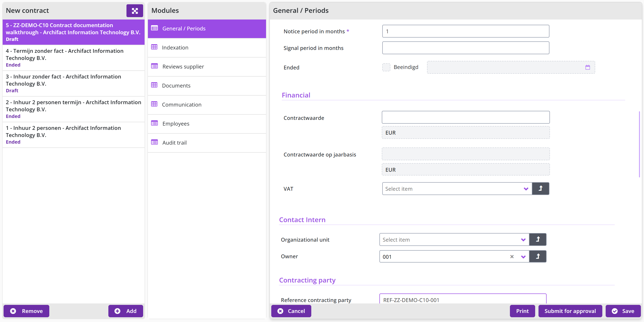Go to the Communication module
This screenshot has height=322, width=644.
coord(207,105)
